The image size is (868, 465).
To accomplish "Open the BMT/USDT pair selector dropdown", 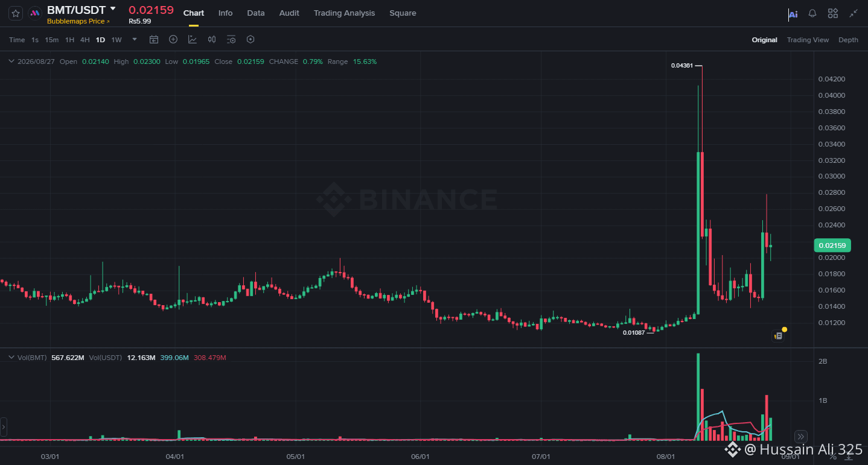I will tap(112, 9).
